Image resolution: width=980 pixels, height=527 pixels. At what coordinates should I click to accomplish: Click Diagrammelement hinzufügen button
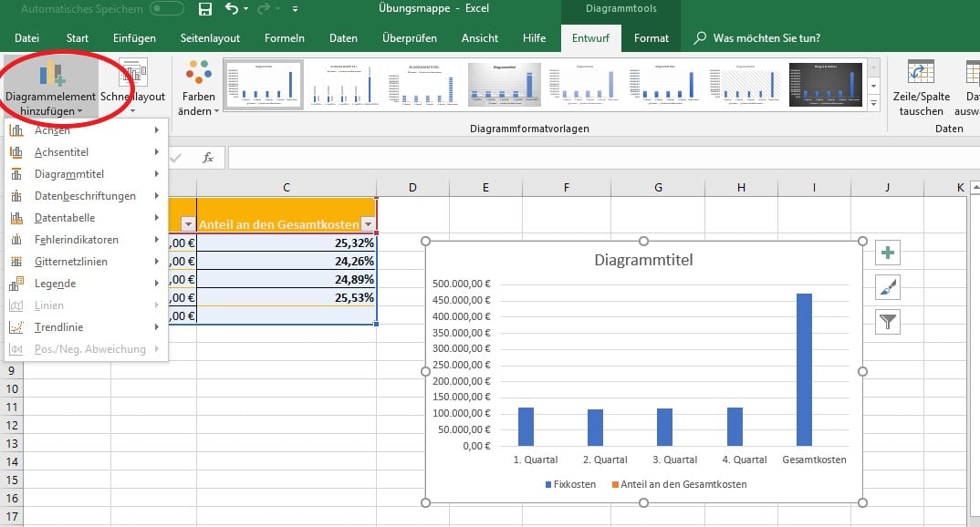point(50,88)
